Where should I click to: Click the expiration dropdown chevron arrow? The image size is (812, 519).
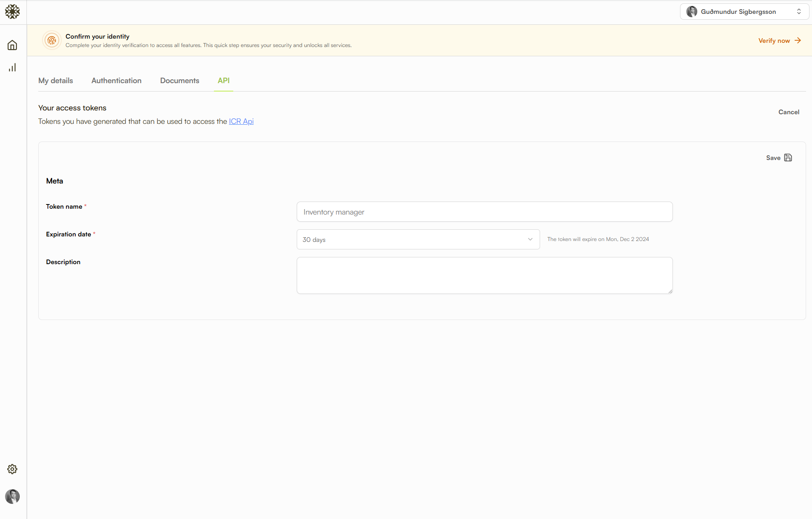click(x=530, y=239)
